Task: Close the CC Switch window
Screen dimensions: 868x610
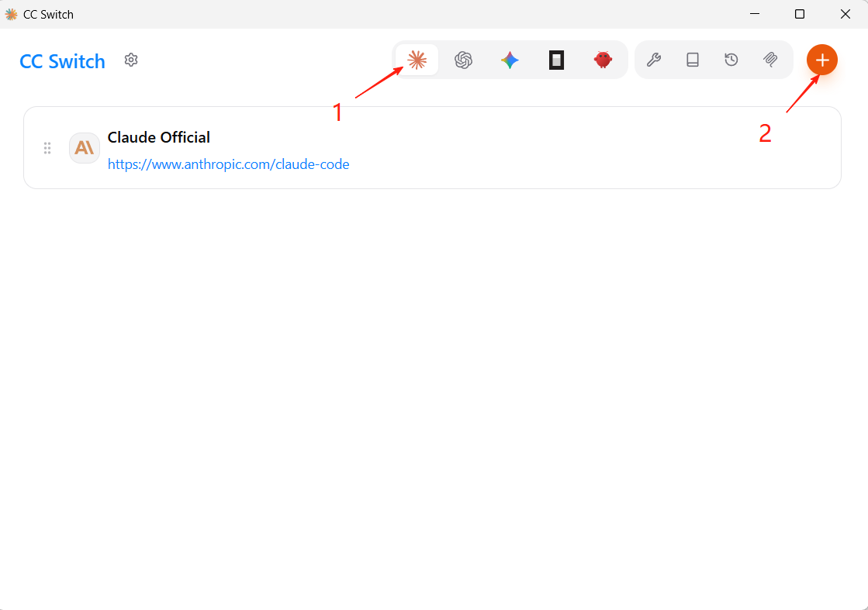Action: (x=846, y=14)
